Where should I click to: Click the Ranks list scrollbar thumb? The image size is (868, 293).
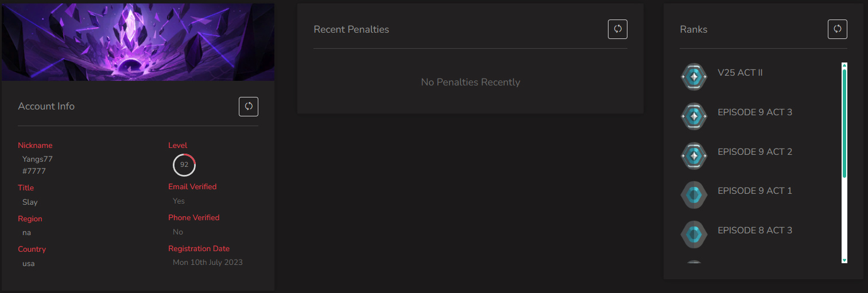click(844, 123)
